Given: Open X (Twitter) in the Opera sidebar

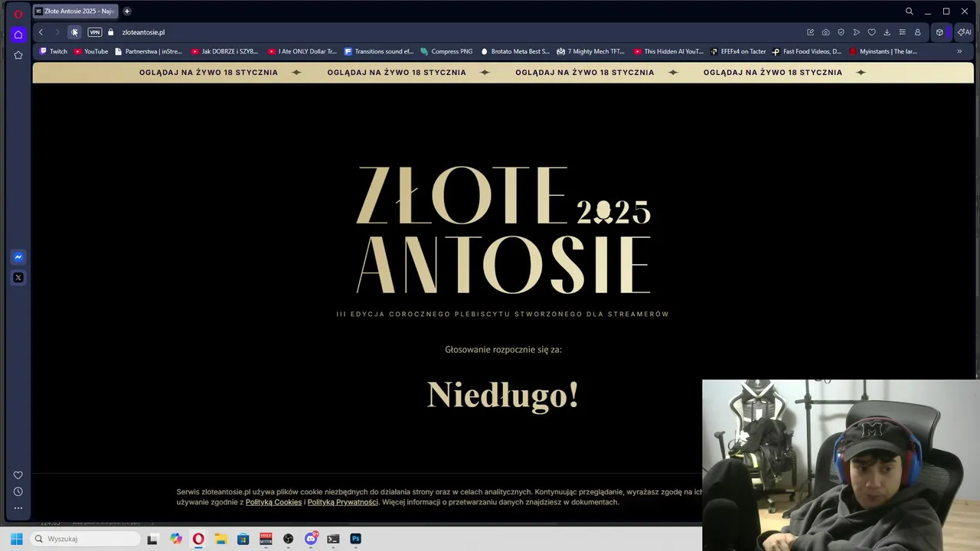Looking at the screenshot, I should (18, 278).
